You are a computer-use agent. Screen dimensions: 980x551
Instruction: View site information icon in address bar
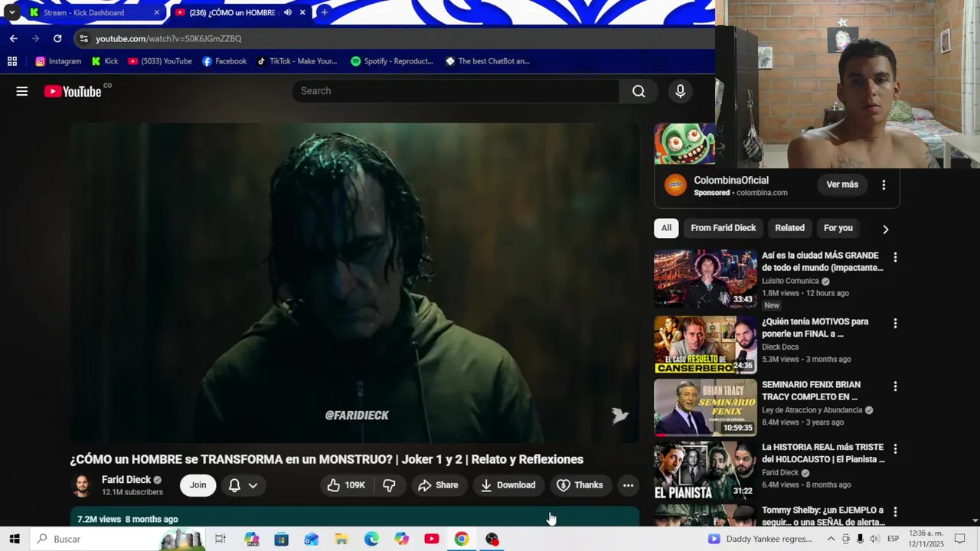tap(83, 38)
